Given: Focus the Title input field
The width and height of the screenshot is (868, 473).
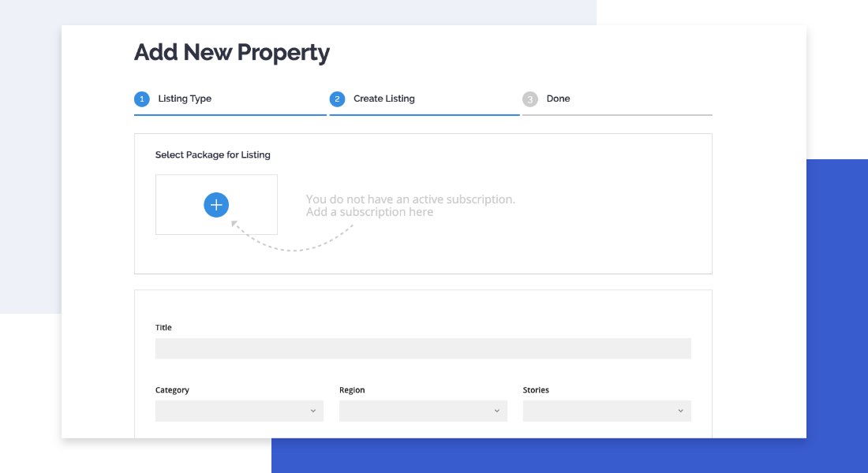Looking at the screenshot, I should 423,348.
